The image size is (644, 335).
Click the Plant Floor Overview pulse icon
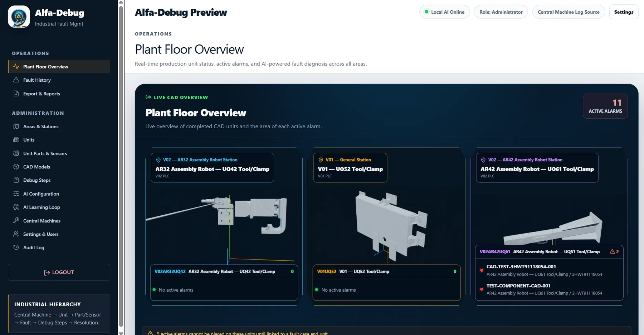16,67
